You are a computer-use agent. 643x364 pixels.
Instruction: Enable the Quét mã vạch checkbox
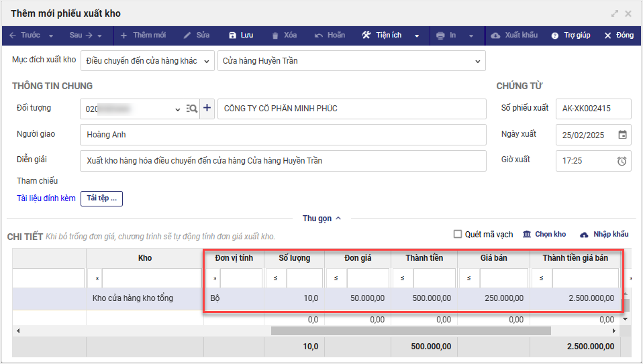458,234
